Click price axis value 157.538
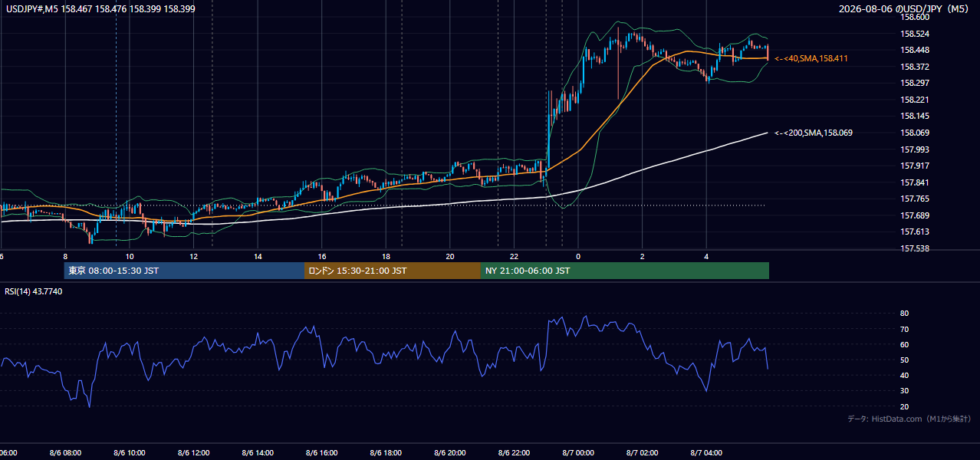Viewport: 980px width, 460px height. click(915, 248)
